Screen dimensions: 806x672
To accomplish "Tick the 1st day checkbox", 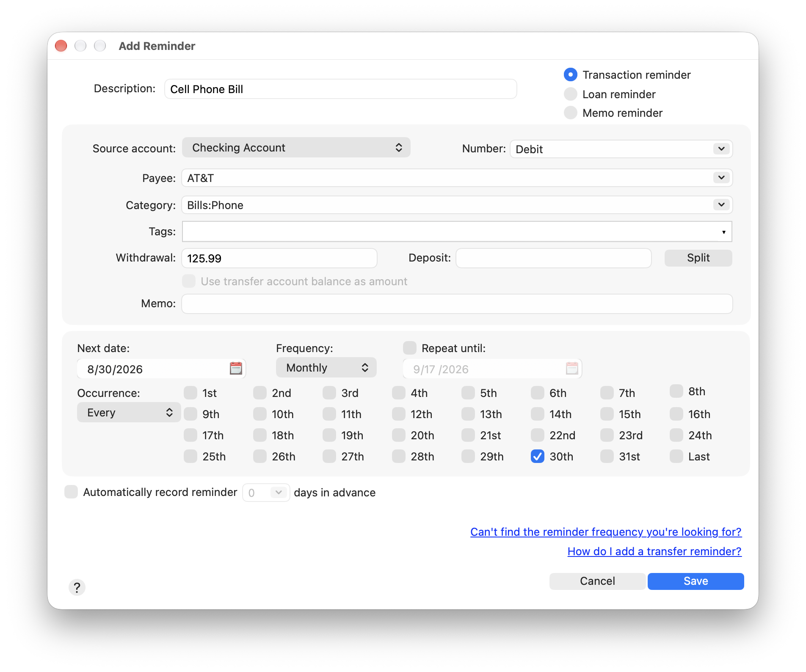I will click(190, 393).
